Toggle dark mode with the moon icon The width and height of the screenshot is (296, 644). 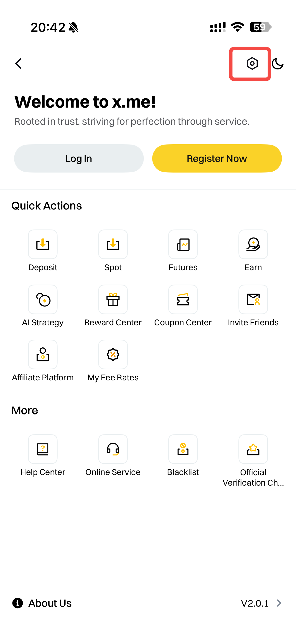[277, 64]
